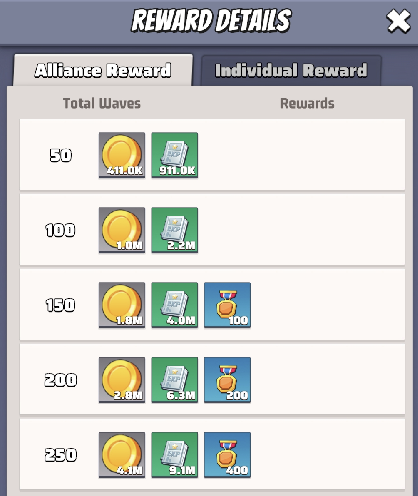Click the Total Waves column header
The width and height of the screenshot is (418, 496).
[x=102, y=103]
